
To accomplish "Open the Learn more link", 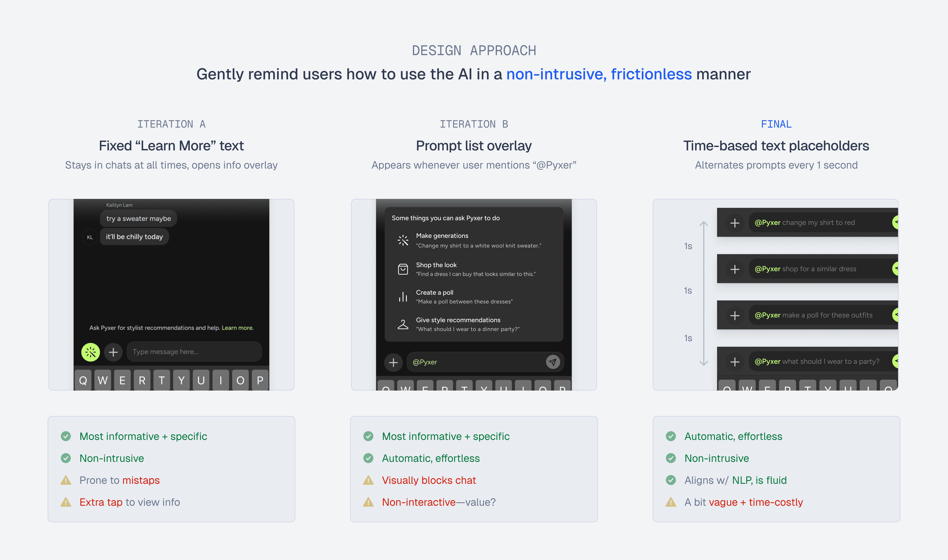I will [237, 327].
